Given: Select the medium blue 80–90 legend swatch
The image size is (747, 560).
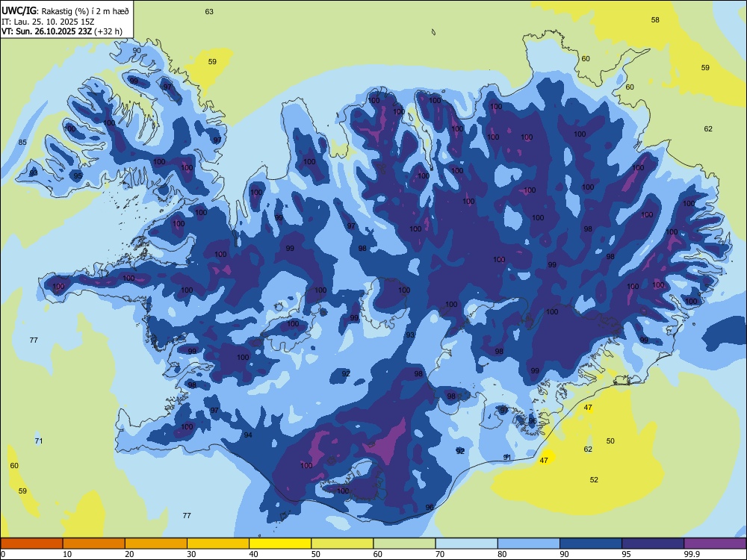Looking at the screenshot, I should tap(529, 544).
